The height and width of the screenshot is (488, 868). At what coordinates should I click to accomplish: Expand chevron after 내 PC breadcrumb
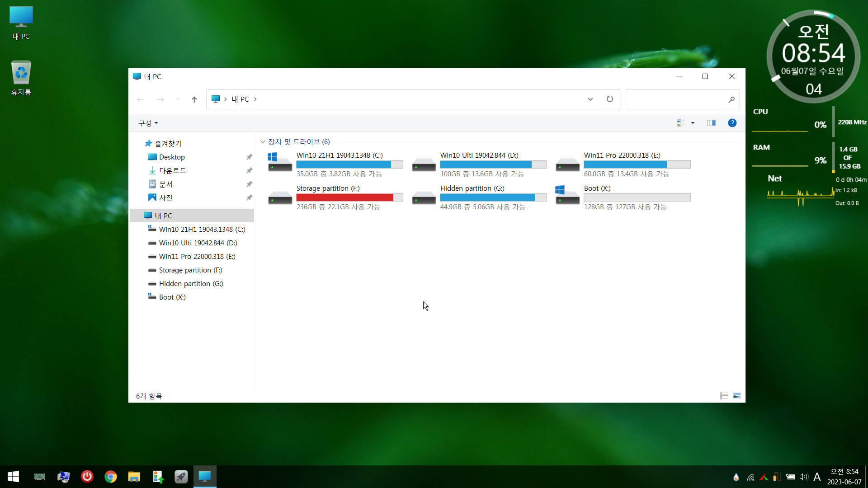pos(255,99)
